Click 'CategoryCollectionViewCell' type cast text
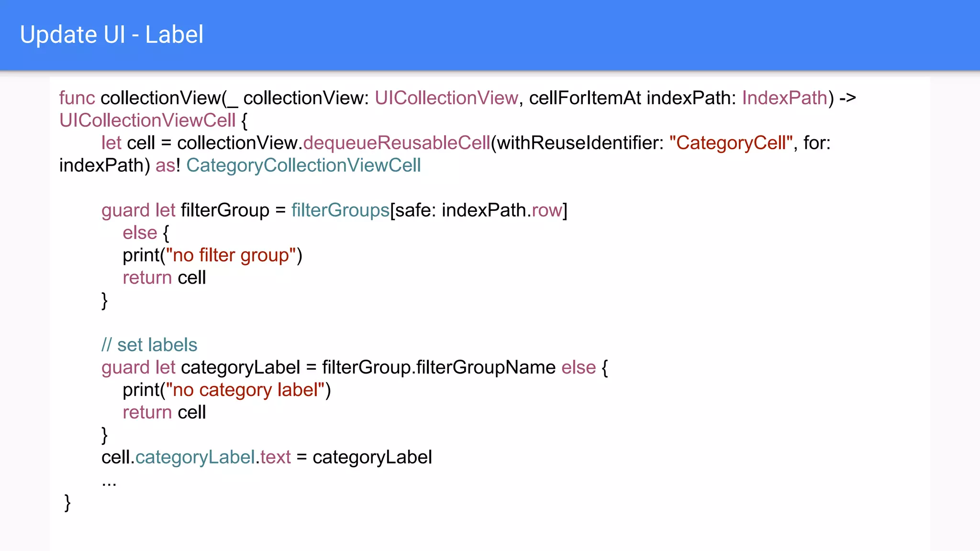Screen dimensions: 980x551 (x=303, y=165)
